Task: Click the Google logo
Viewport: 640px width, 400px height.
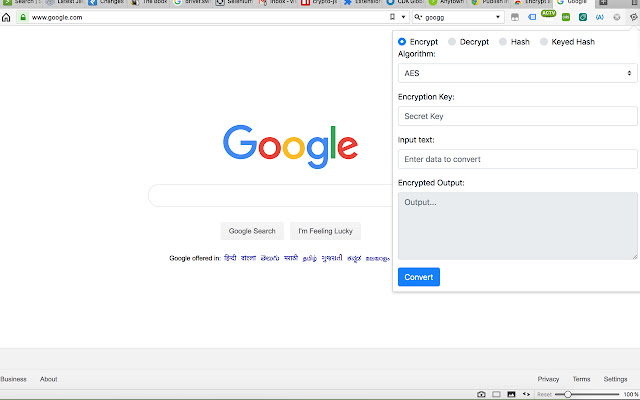Action: click(x=290, y=146)
